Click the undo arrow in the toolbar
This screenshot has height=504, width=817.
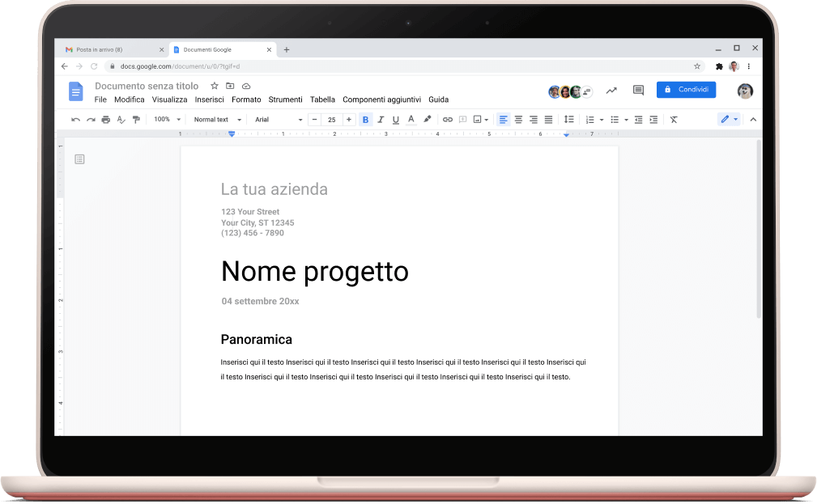coord(76,120)
